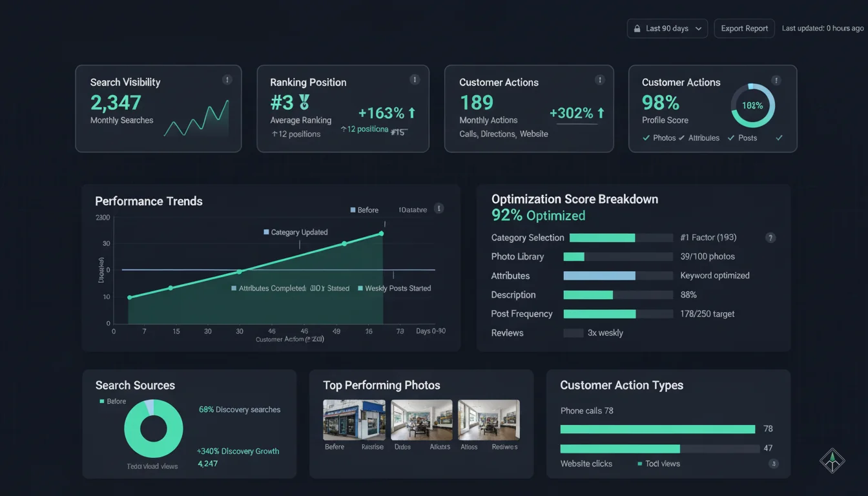Viewport: 868px width, 496px height.
Task: Open the #1 Factor help icon
Action: (x=770, y=238)
